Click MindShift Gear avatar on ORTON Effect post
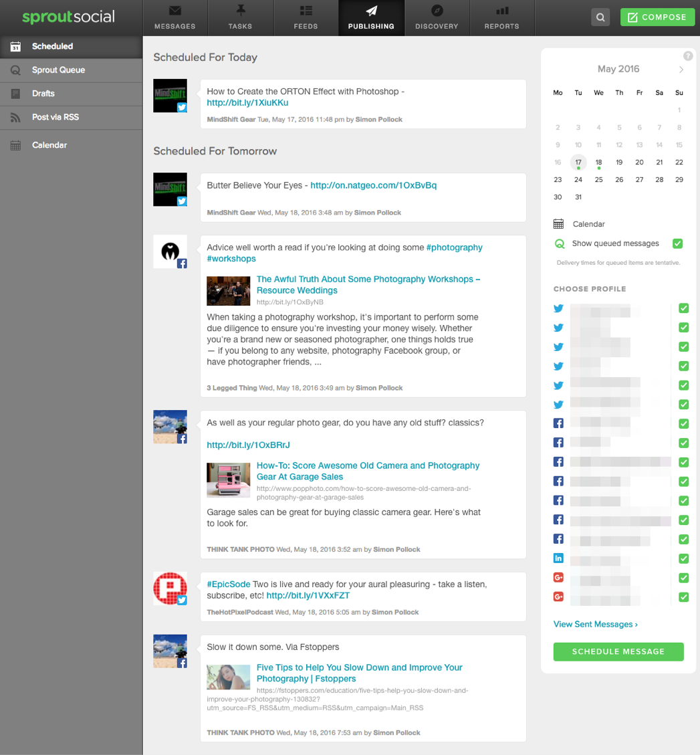The width and height of the screenshot is (700, 755). [170, 96]
